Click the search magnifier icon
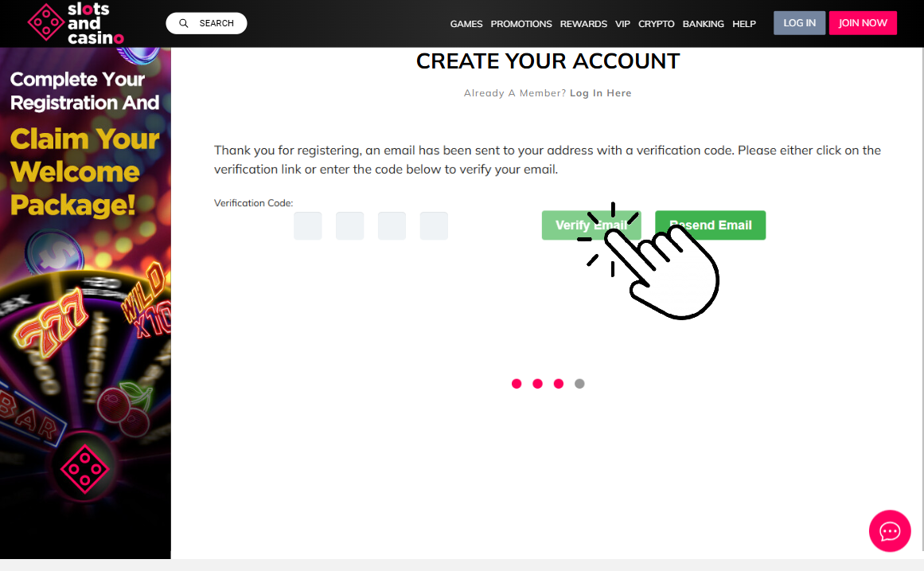The width and height of the screenshot is (924, 571). 184,23
